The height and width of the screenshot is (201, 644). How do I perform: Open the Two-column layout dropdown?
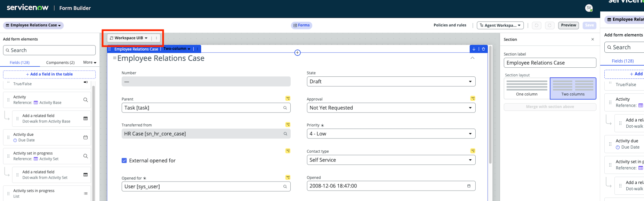pos(177,49)
